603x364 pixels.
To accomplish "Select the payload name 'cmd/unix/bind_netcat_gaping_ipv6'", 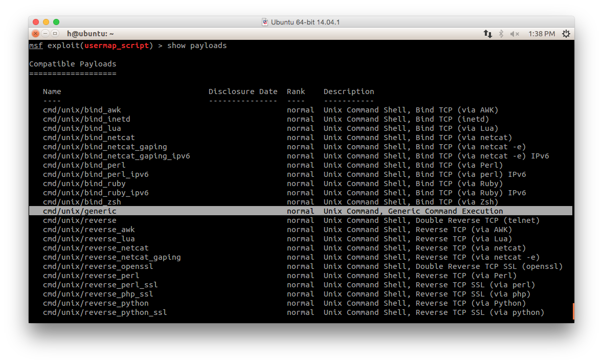I will pyautogui.click(x=117, y=156).
